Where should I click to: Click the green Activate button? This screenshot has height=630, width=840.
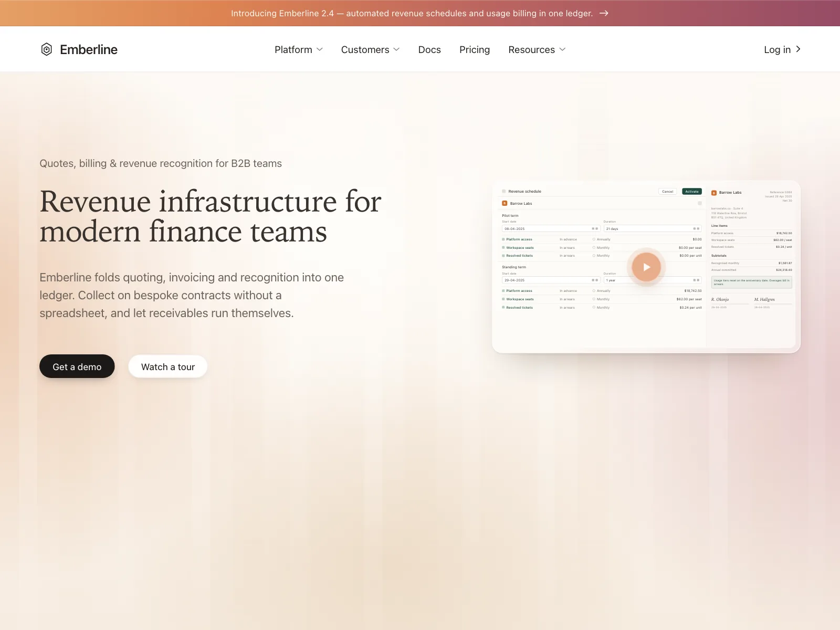tap(692, 192)
